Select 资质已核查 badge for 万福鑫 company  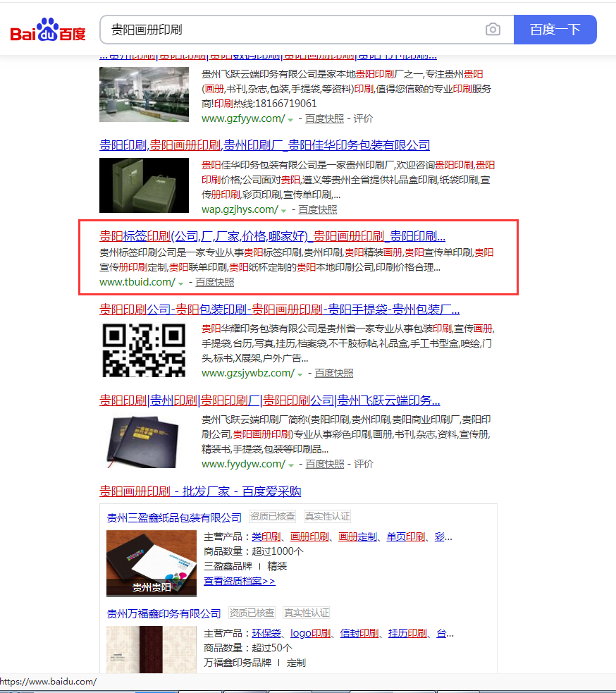click(252, 613)
